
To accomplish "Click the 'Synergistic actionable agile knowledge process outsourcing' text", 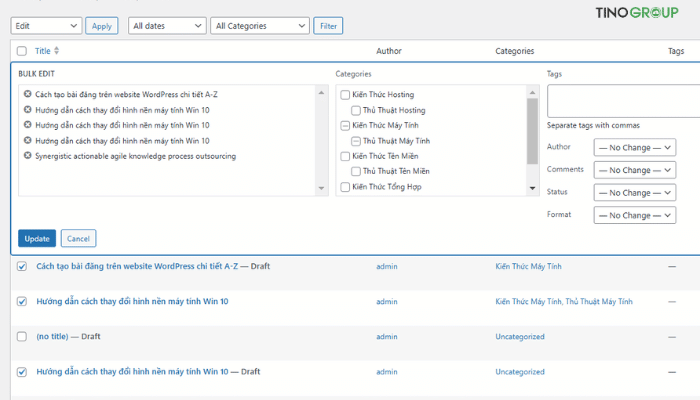I will 136,156.
